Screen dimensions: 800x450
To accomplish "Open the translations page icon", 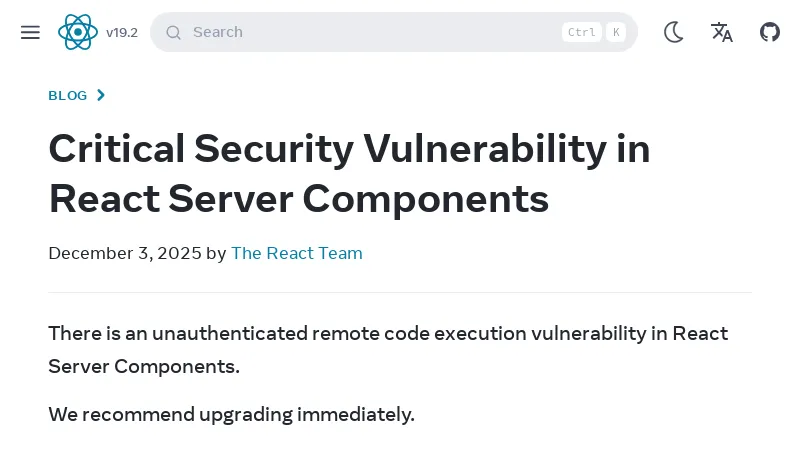I will [x=722, y=32].
